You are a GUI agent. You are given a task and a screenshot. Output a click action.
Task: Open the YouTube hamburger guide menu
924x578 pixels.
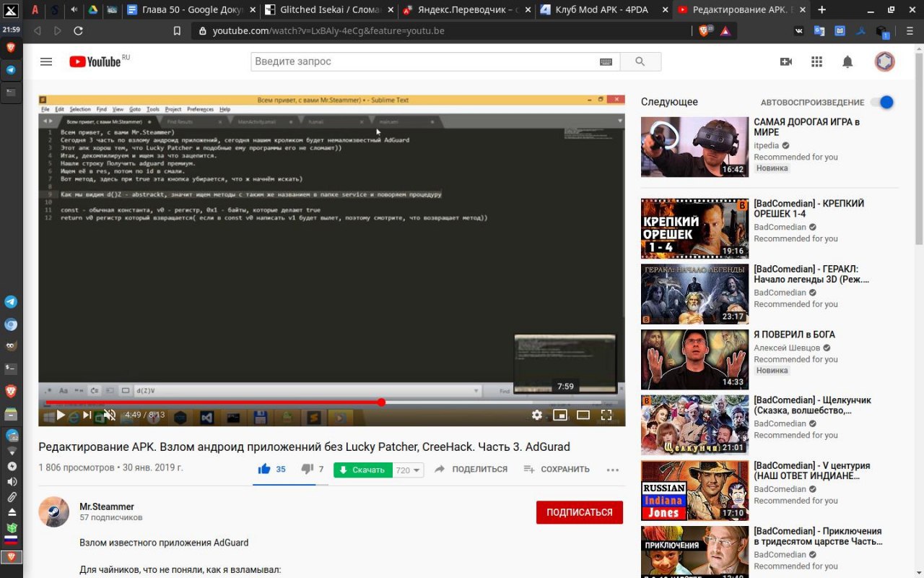tap(46, 61)
